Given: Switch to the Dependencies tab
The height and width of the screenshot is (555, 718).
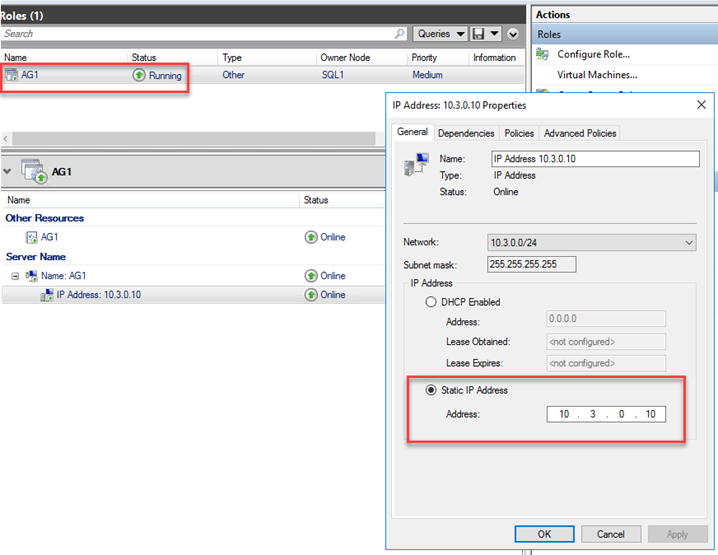Looking at the screenshot, I should (466, 133).
